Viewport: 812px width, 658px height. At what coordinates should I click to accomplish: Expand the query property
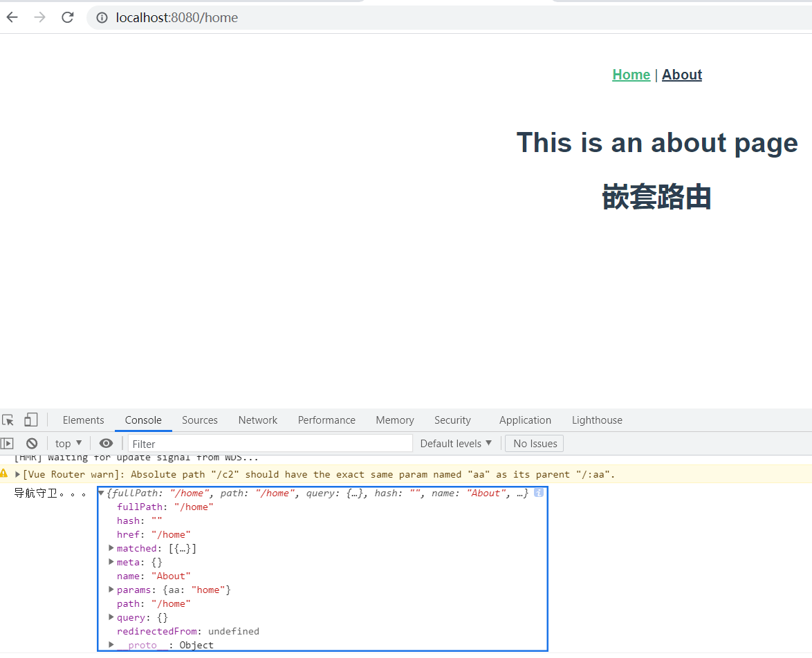point(111,617)
